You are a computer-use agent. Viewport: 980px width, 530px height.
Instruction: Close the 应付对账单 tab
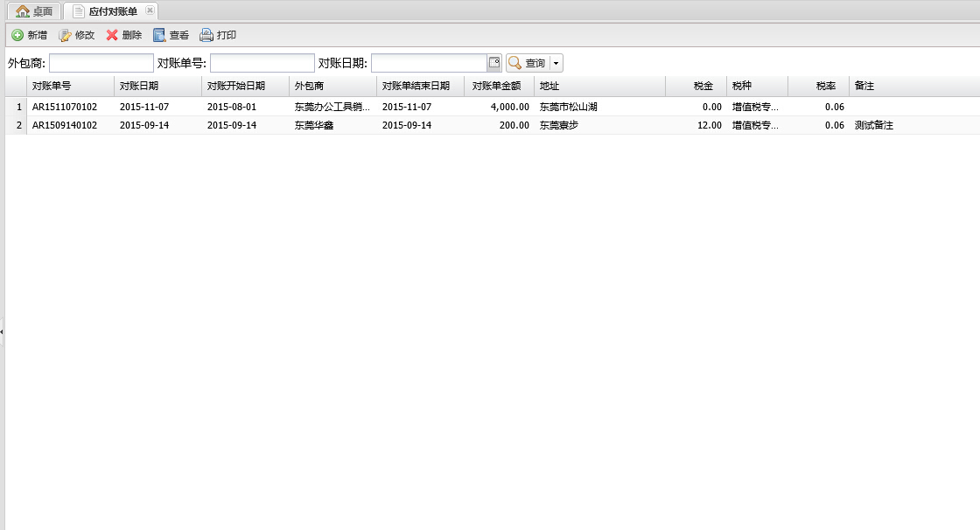[x=150, y=10]
